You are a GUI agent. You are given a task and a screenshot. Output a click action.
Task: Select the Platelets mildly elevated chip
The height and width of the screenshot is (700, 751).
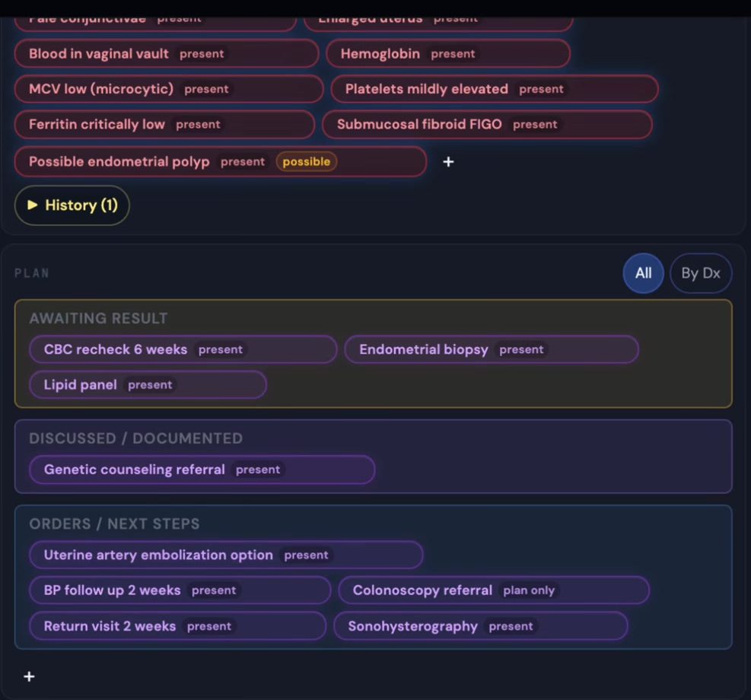pos(495,89)
